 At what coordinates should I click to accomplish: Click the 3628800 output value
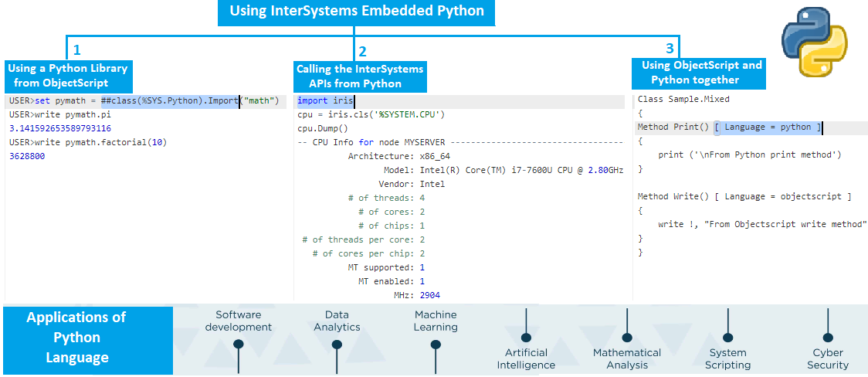coord(27,156)
